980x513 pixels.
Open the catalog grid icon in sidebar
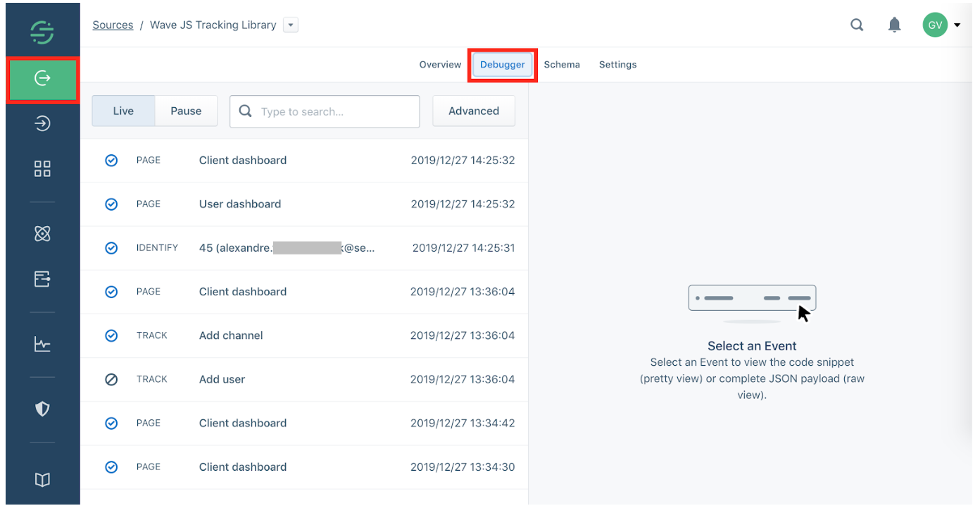42,168
